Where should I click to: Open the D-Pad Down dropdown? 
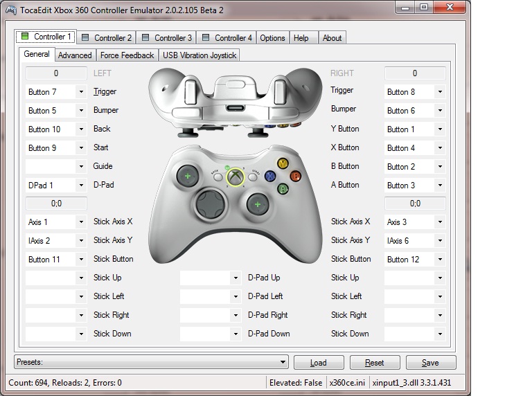click(211, 334)
